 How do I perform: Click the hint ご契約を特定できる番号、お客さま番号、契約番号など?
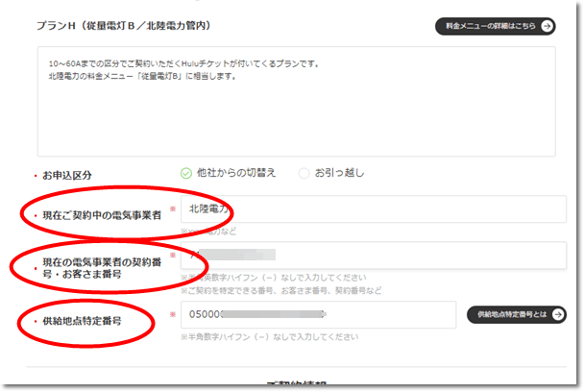pyautogui.click(x=281, y=291)
